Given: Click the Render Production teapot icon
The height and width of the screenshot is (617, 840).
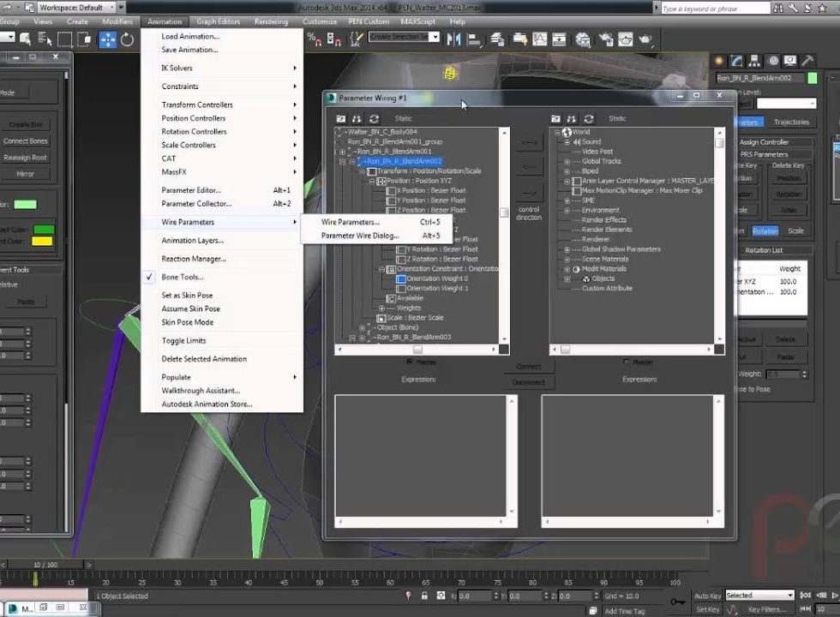Looking at the screenshot, I should pyautogui.click(x=645, y=39).
